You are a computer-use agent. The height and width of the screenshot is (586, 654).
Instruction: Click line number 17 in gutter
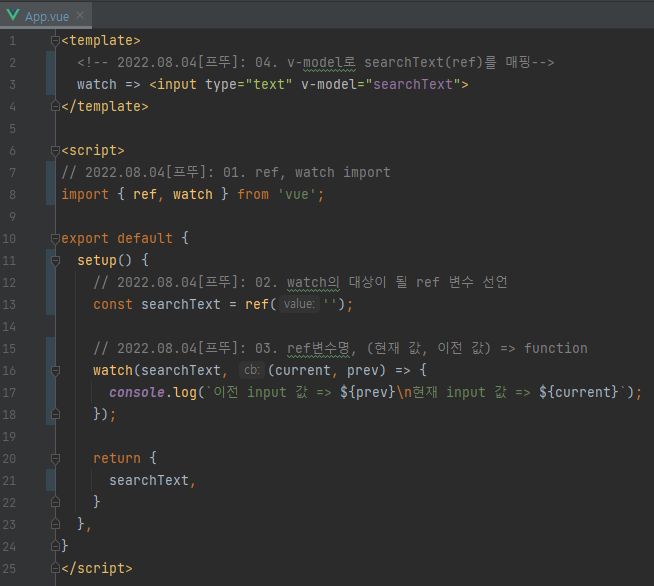(9, 392)
